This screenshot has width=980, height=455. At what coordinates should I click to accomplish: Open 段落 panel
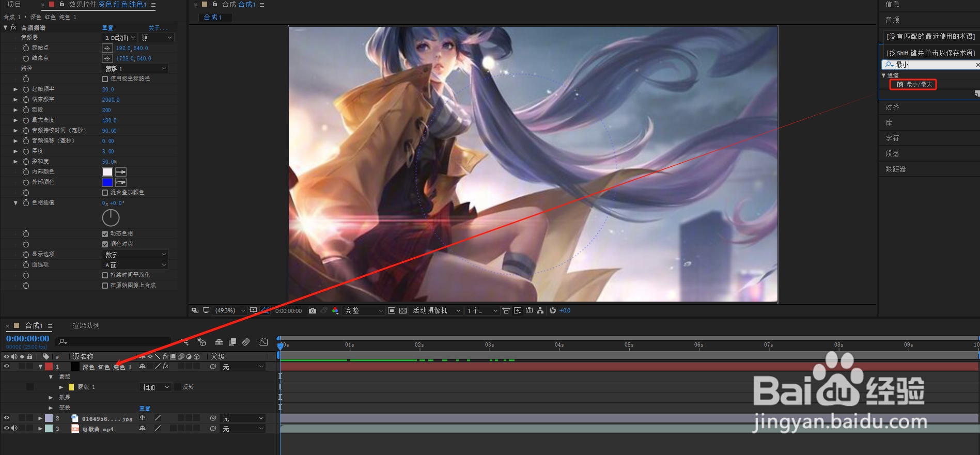pyautogui.click(x=892, y=153)
